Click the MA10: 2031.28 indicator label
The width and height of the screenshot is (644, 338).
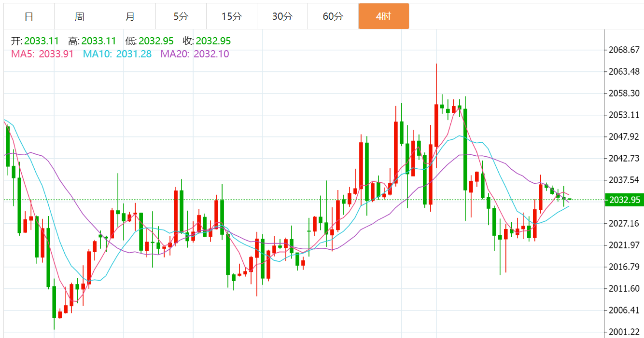click(117, 54)
